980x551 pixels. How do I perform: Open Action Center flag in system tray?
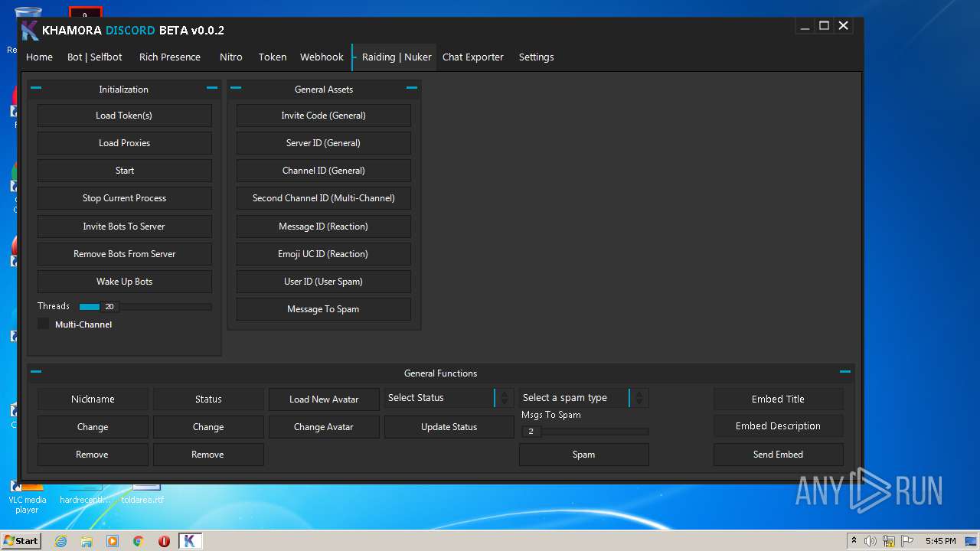coord(906,541)
